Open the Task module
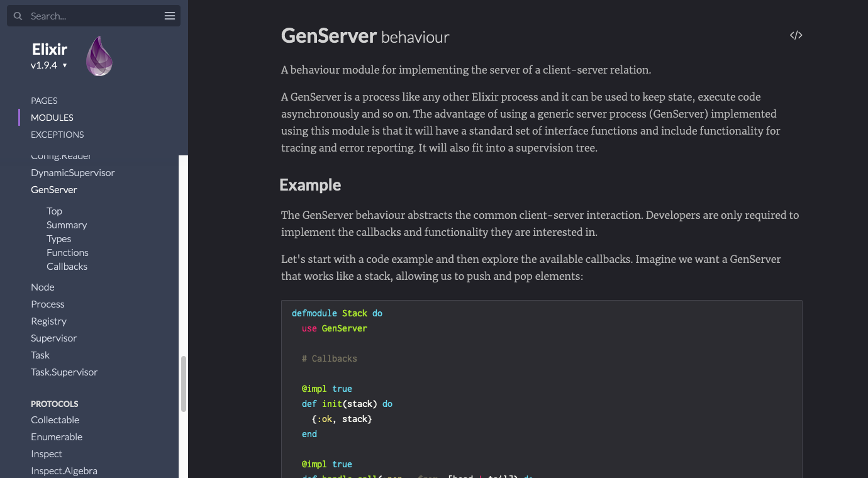The width and height of the screenshot is (868, 478). [40, 355]
